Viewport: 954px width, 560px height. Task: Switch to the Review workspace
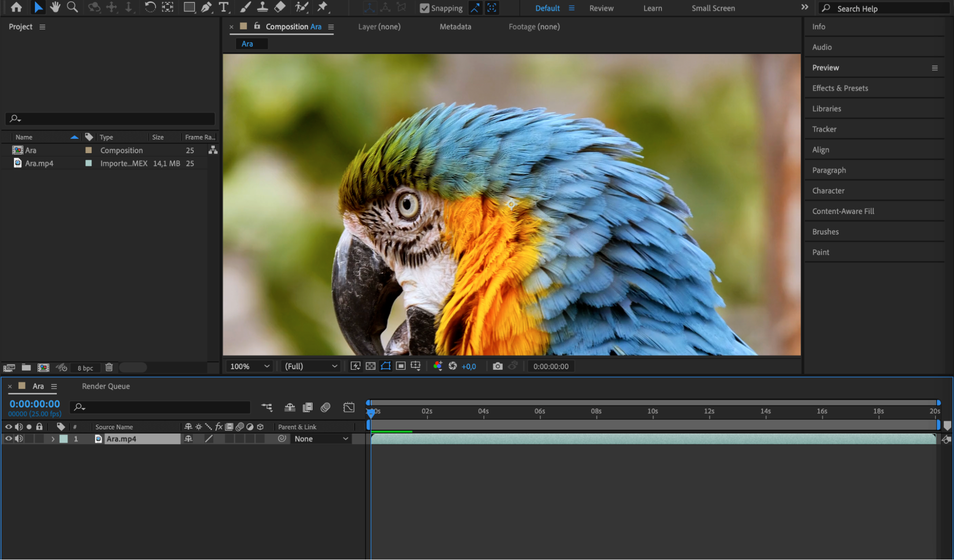tap(601, 8)
